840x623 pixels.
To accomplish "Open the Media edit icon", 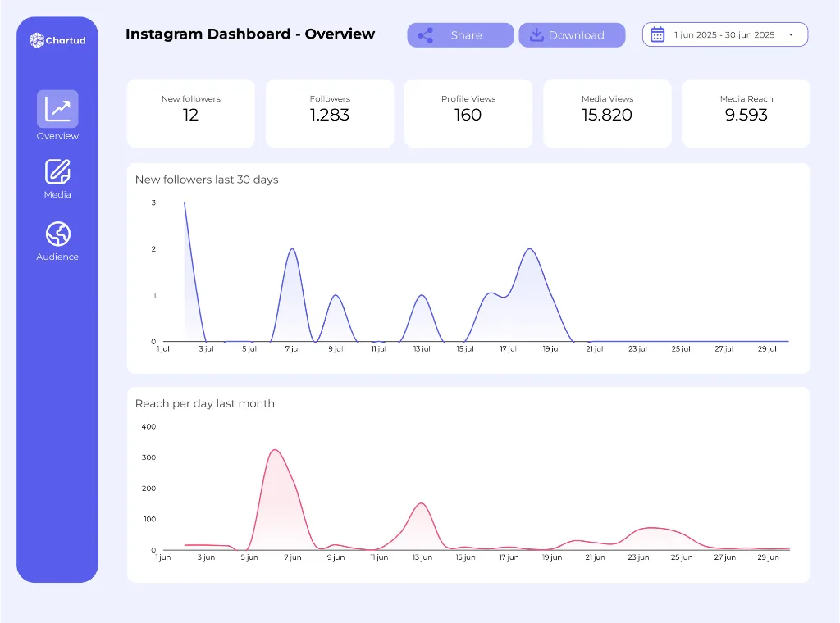I will pos(57,171).
